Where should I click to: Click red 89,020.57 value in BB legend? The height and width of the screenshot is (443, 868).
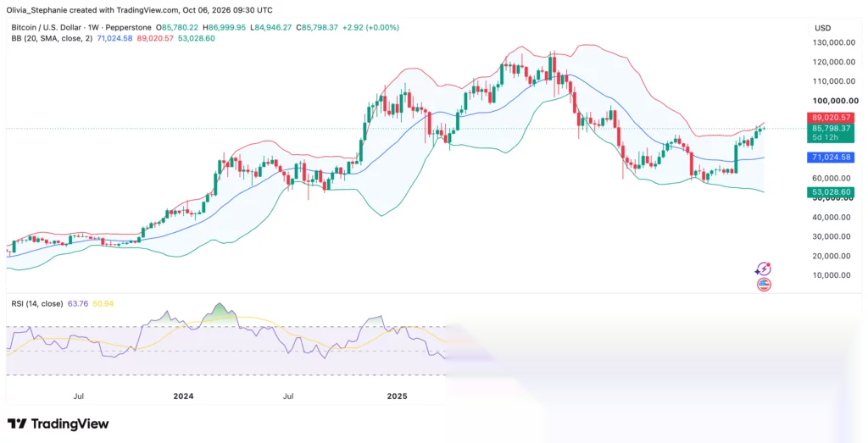coord(155,38)
